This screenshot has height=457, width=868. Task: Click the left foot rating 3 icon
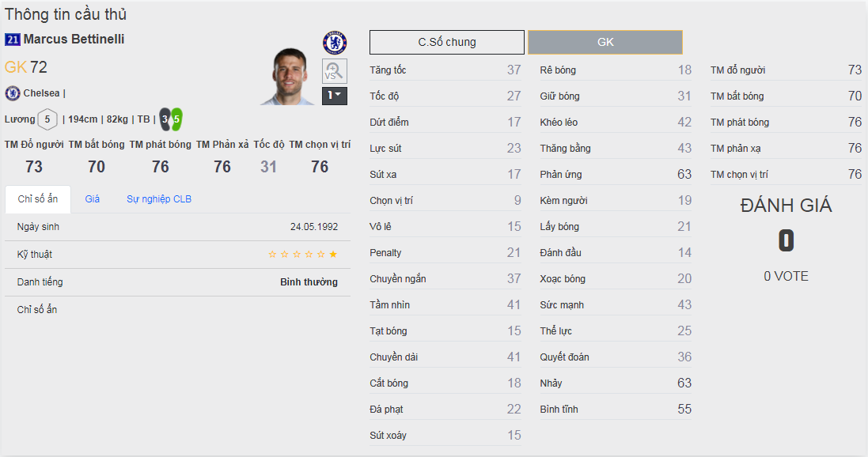coord(165,119)
